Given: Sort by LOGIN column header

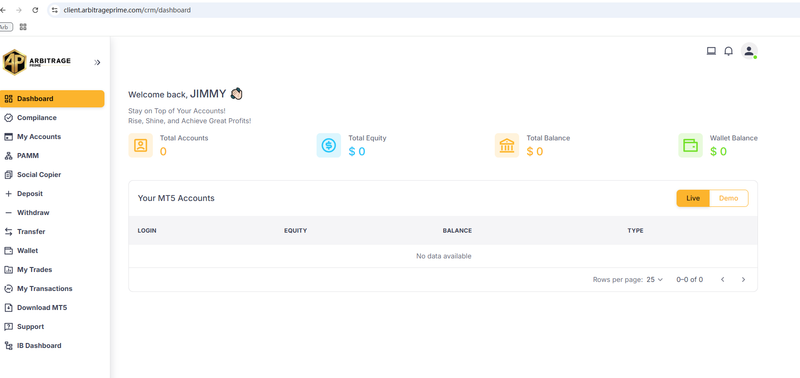Looking at the screenshot, I should pos(147,231).
